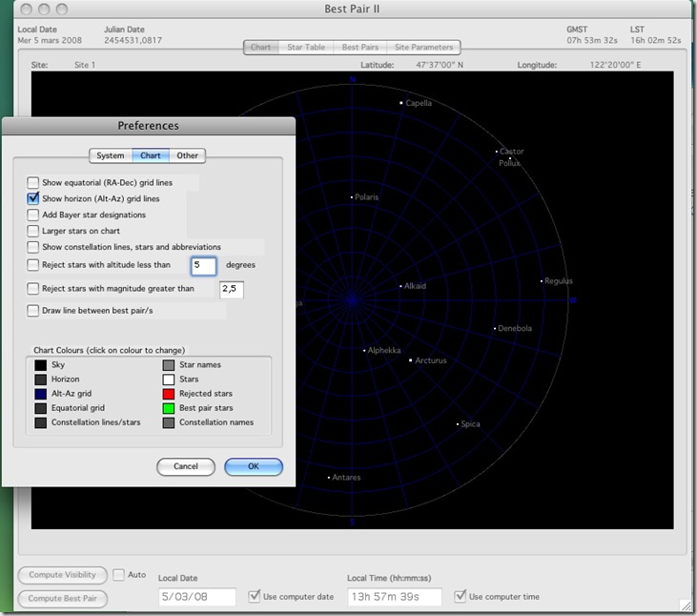The width and height of the screenshot is (697, 616).
Task: Open the Star Table tab
Action: (x=306, y=47)
